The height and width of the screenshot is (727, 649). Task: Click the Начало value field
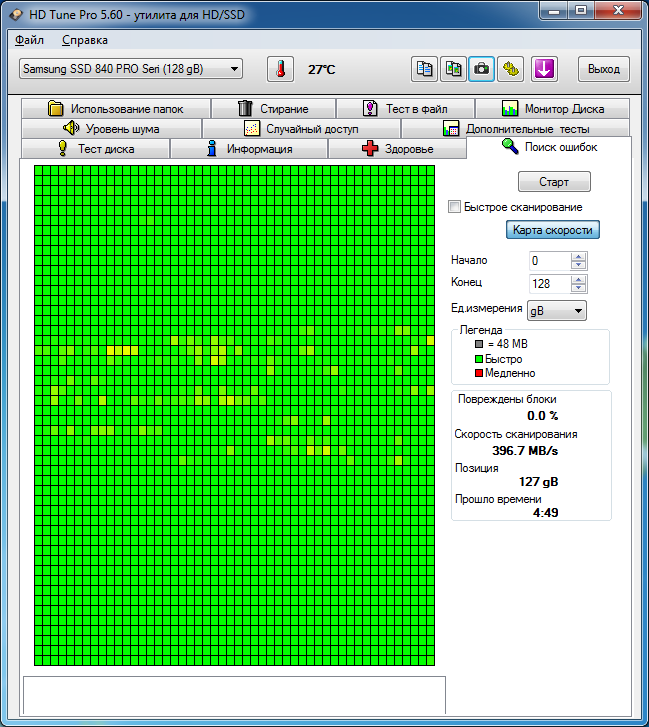(x=550, y=261)
